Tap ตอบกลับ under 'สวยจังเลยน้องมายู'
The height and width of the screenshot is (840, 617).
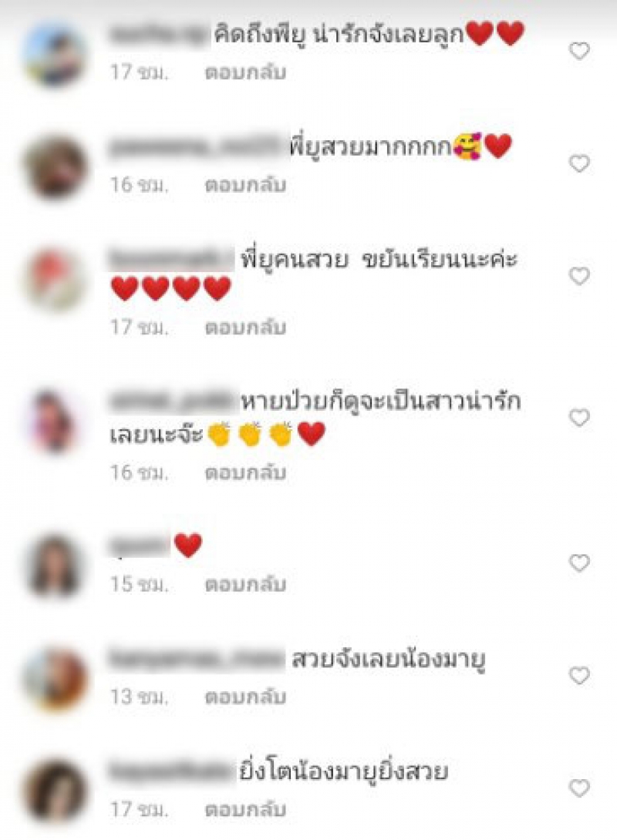245,697
